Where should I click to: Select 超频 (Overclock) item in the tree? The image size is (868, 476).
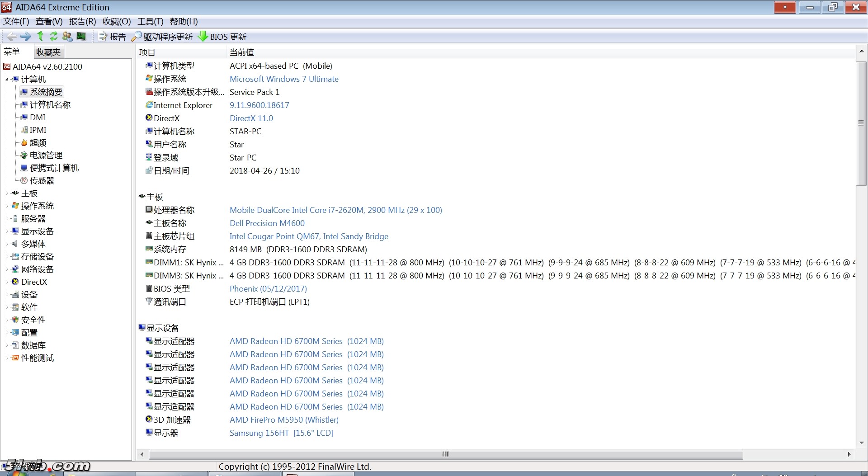[x=38, y=142]
